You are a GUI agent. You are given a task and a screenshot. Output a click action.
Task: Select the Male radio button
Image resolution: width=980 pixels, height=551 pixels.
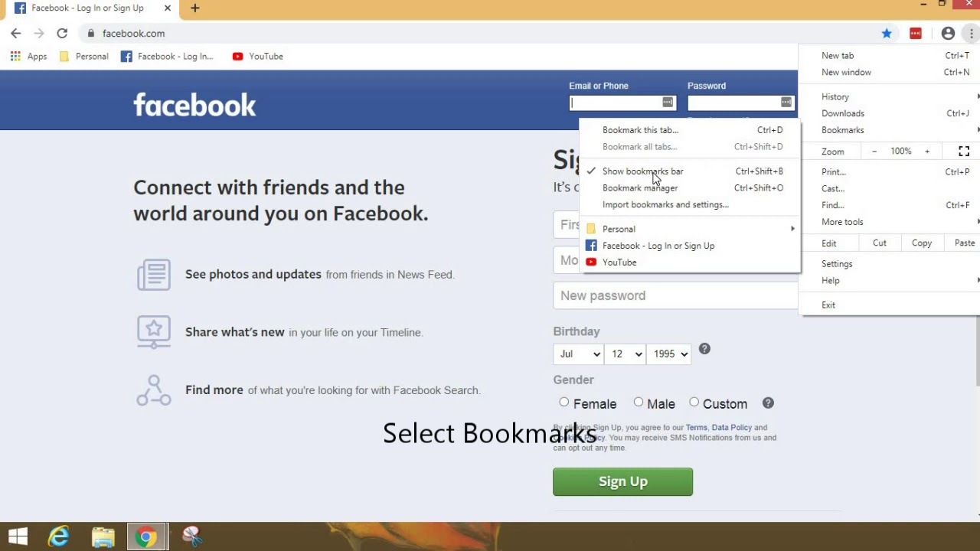coord(639,402)
